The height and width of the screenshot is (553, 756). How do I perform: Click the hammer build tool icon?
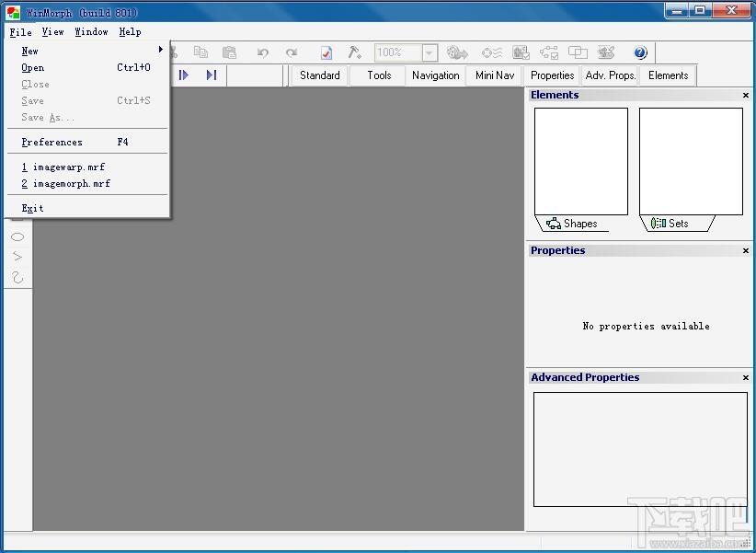355,52
